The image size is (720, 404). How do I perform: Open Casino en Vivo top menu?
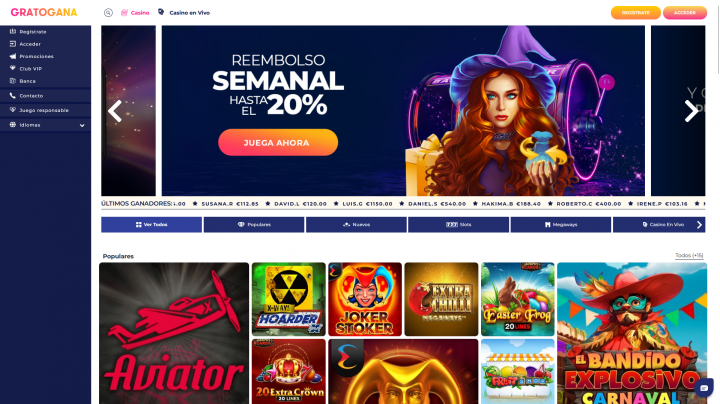184,12
